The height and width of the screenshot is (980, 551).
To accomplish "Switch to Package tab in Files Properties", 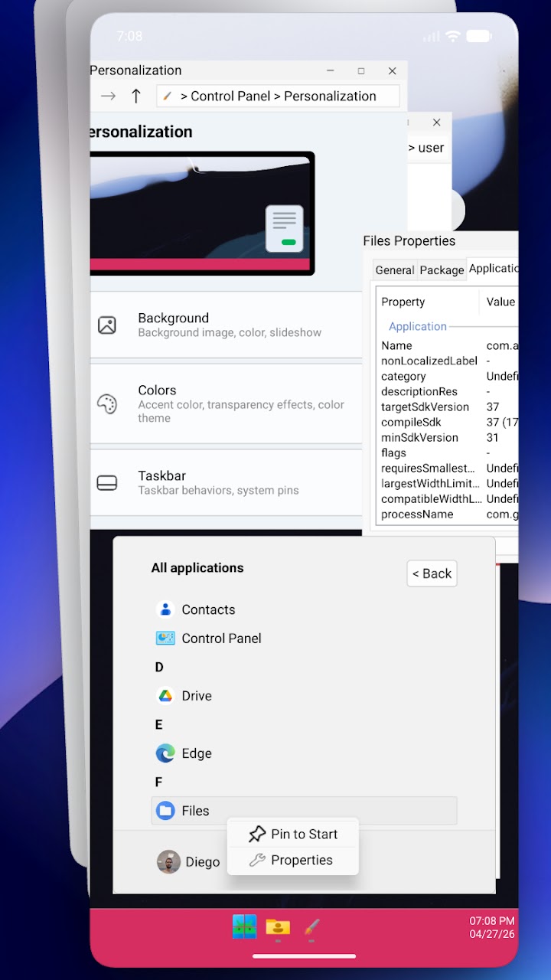I will (x=442, y=269).
